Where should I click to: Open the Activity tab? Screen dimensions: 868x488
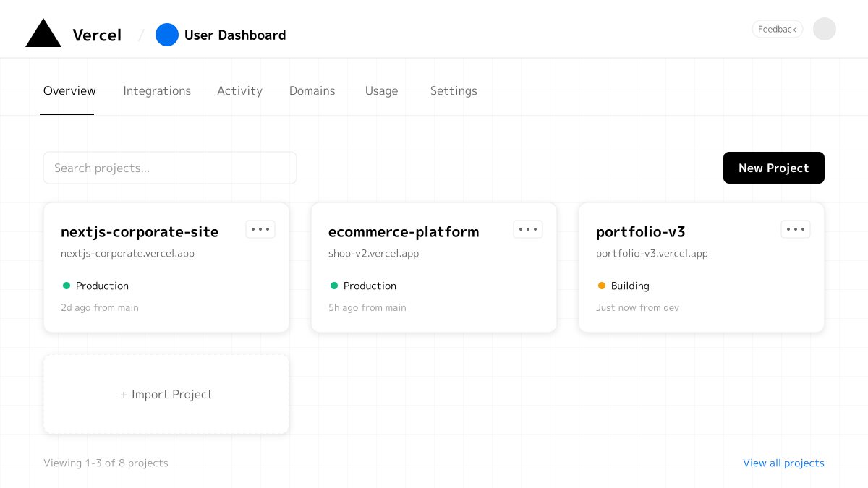click(239, 91)
